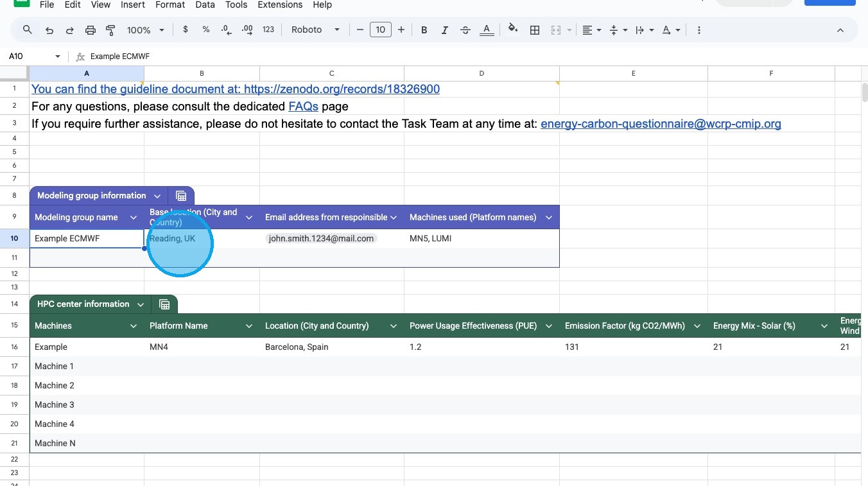Open the Roboto font dropdown
This screenshot has width=868, height=486.
tap(315, 30)
